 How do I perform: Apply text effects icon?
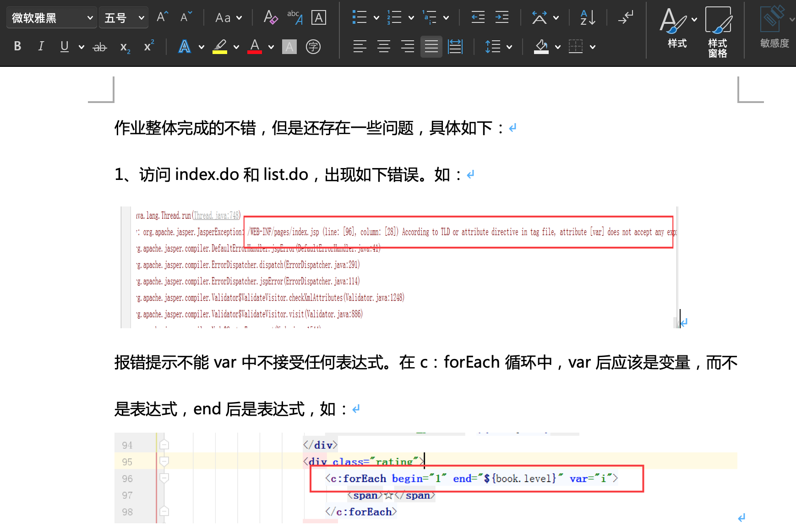(x=185, y=46)
